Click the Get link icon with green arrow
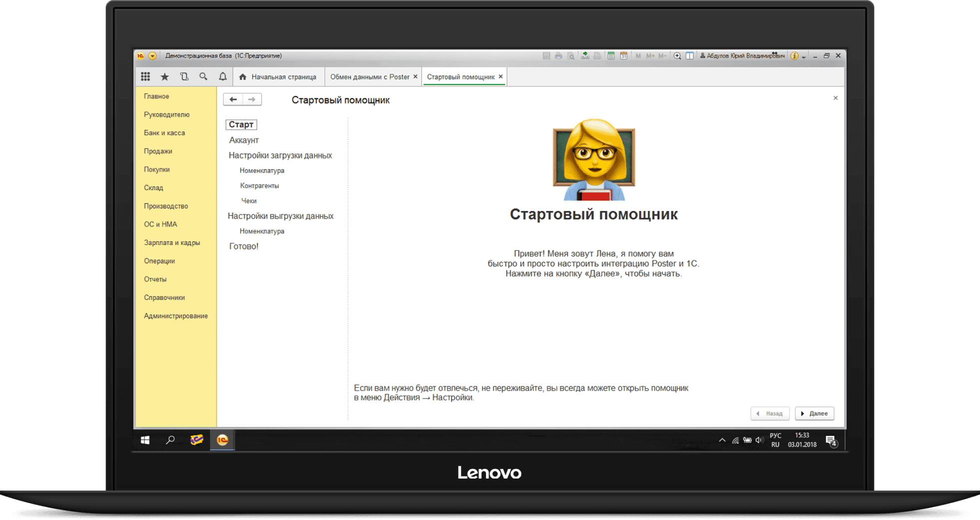The height and width of the screenshot is (520, 980). pos(585,56)
